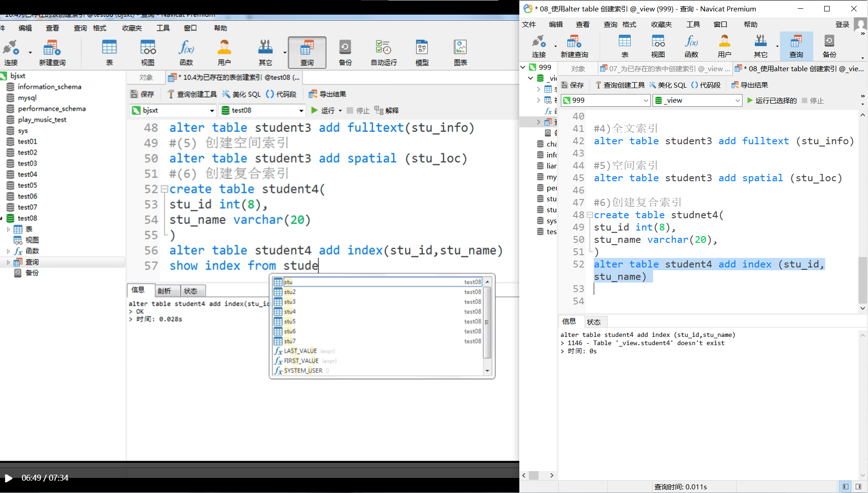The image size is (868, 493).
Task: Click 导出结果 in right window
Action: [750, 85]
